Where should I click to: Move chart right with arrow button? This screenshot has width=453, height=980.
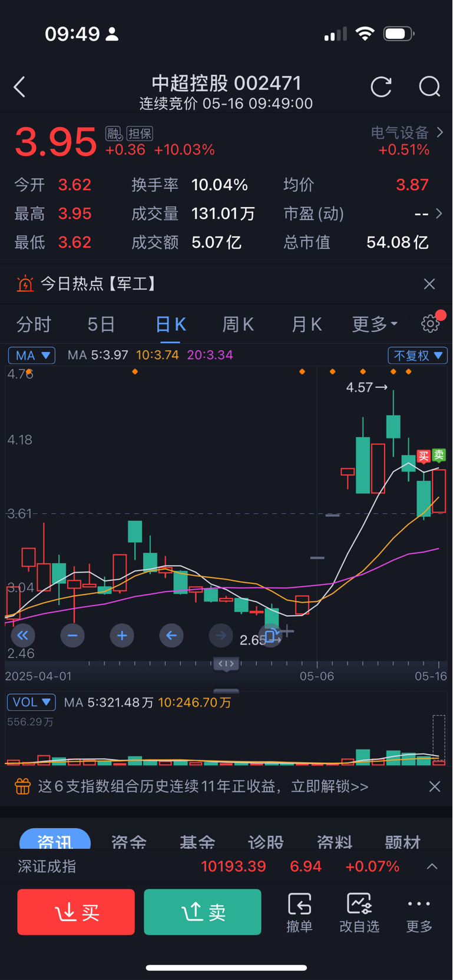(x=221, y=635)
